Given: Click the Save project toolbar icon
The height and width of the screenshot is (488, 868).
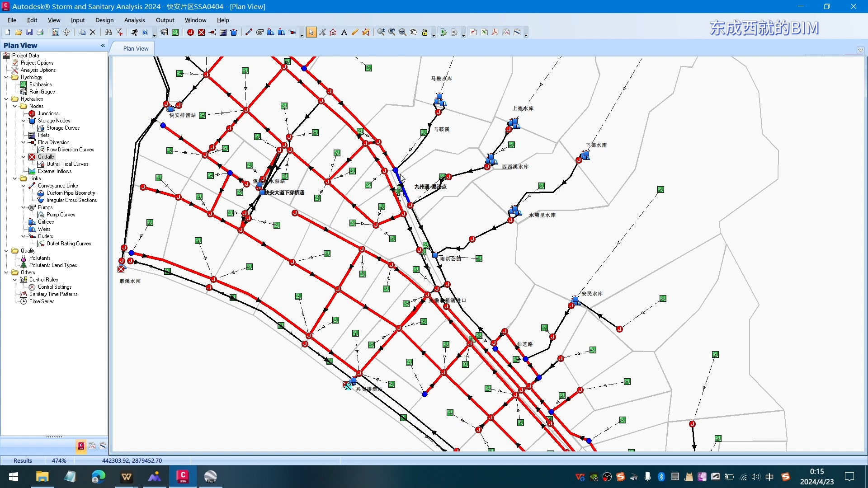Looking at the screenshot, I should tap(29, 32).
